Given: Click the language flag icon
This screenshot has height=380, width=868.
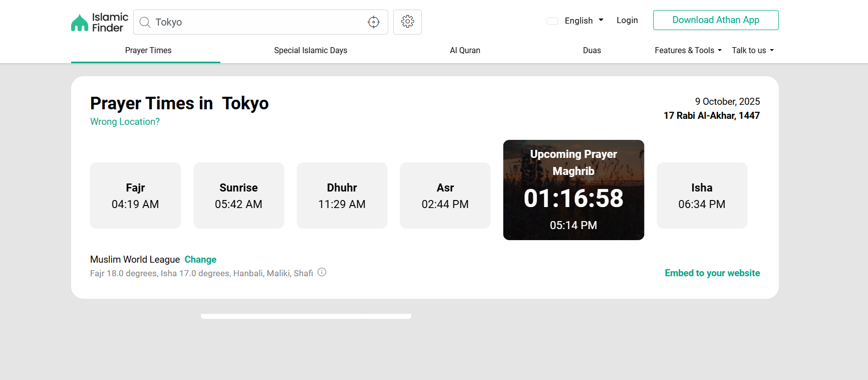Looking at the screenshot, I should (552, 21).
